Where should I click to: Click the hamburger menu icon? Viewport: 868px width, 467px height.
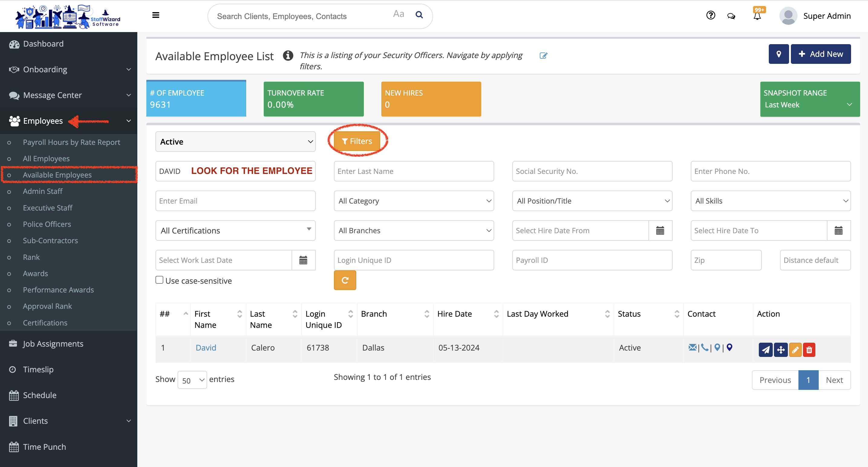coord(156,15)
